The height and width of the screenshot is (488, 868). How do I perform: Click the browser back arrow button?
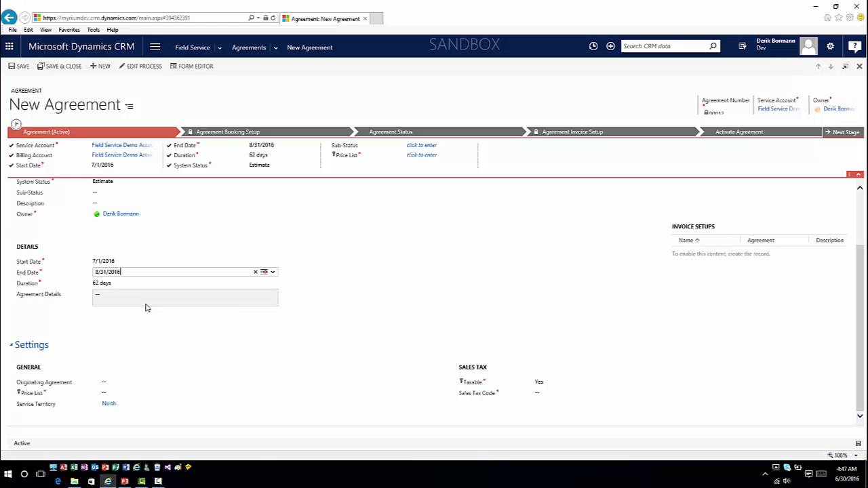click(9, 18)
